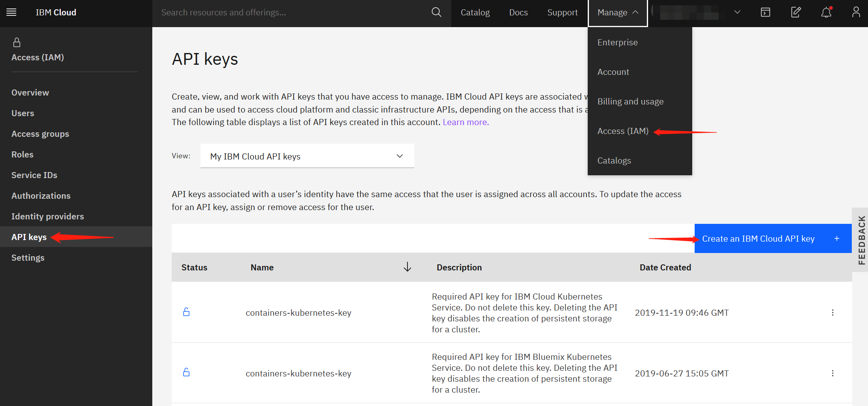Open the user profile avatar icon
The width and height of the screenshot is (868, 406).
[x=856, y=13]
